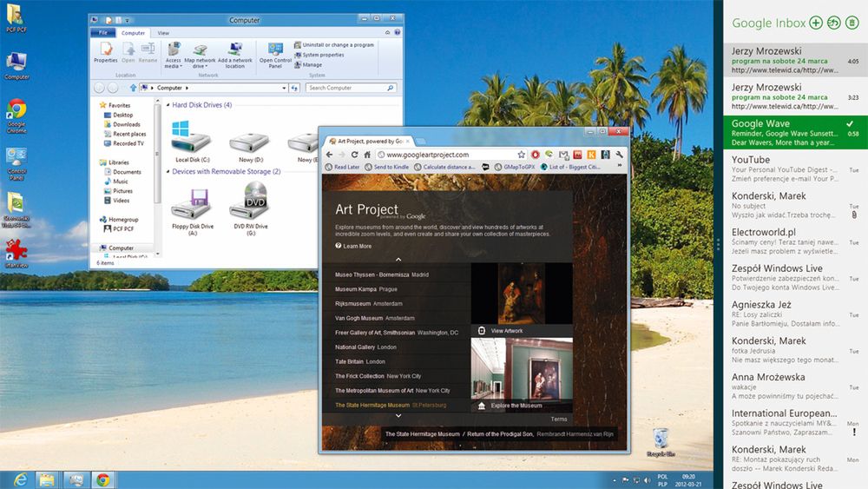Viewport: 868px width, 489px height.
Task: Switch to the View ribbon tab
Action: pos(163,33)
